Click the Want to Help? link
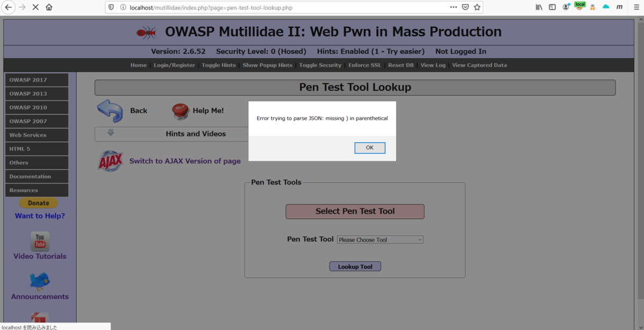The image size is (644, 330). [x=40, y=216]
